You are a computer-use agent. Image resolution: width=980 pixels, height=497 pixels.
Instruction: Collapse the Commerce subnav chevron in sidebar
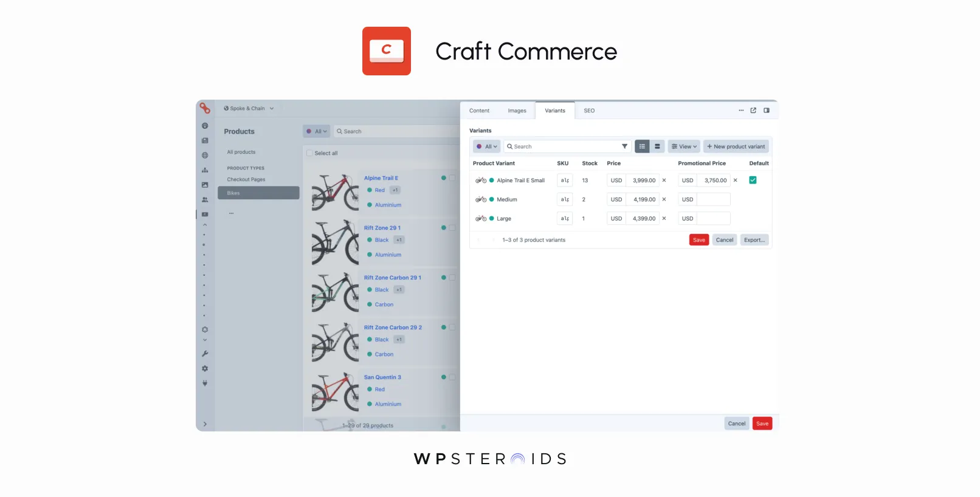pyautogui.click(x=205, y=225)
